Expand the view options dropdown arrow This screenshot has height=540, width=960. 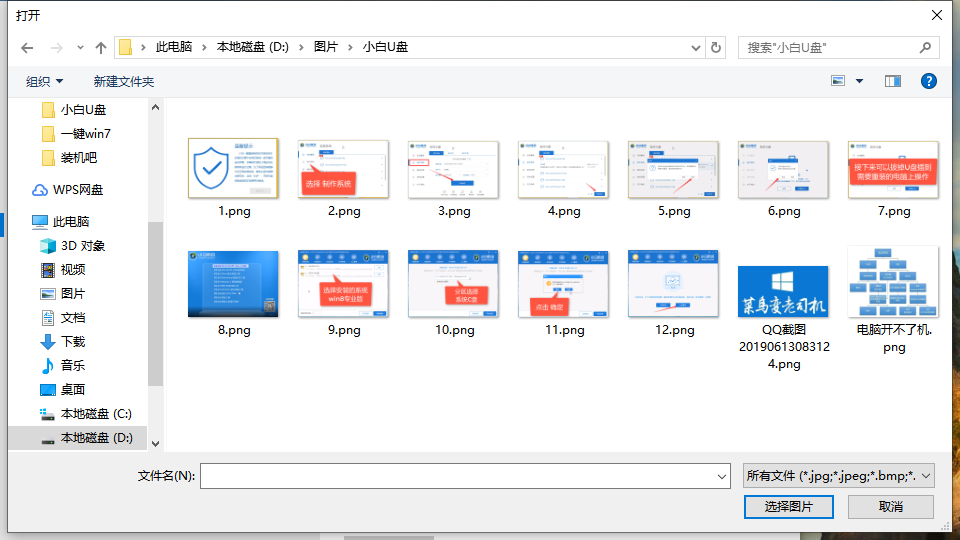click(x=859, y=81)
